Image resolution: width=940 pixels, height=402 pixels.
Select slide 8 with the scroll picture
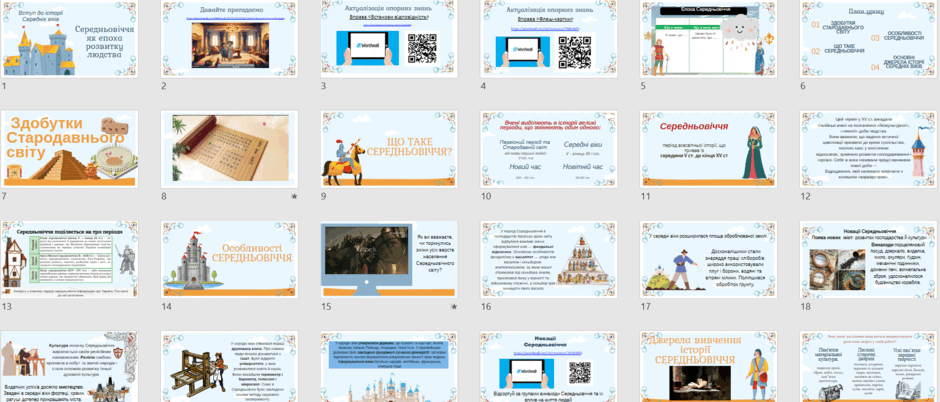[230, 149]
